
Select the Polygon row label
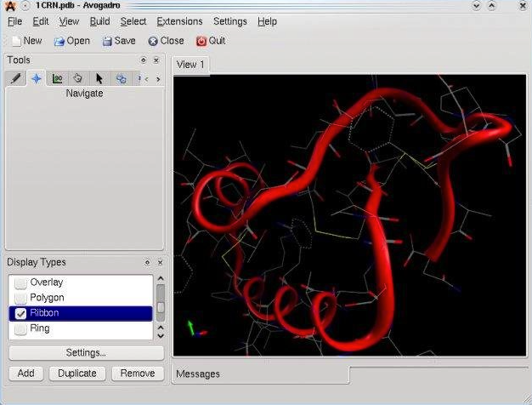(47, 298)
